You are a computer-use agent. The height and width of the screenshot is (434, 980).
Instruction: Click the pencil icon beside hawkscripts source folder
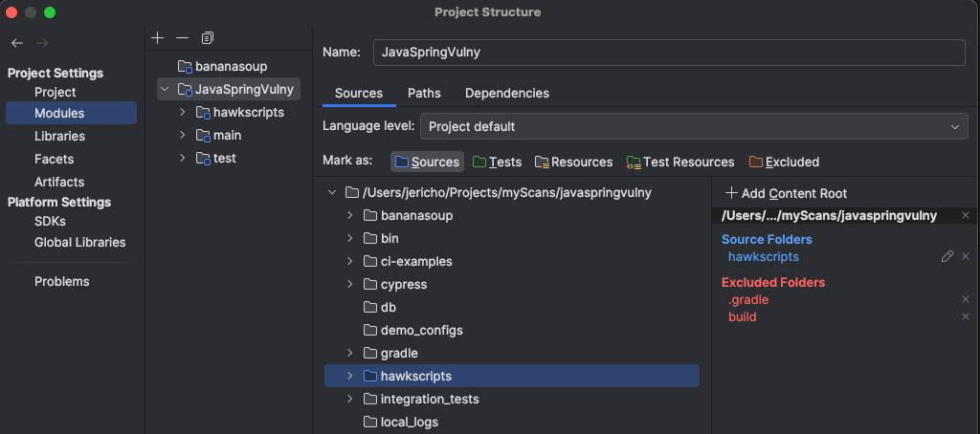947,256
